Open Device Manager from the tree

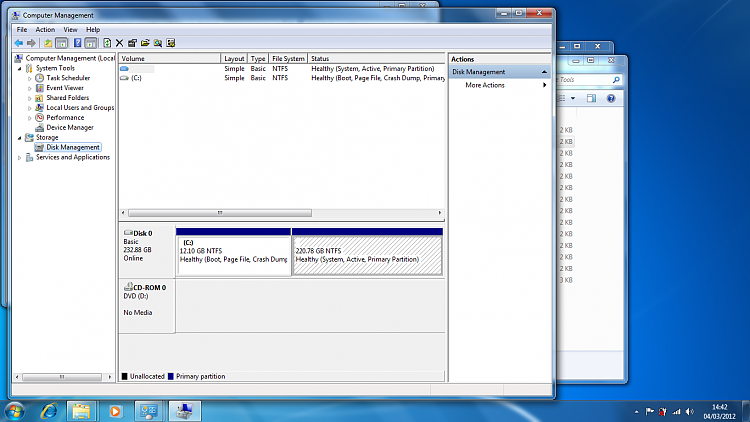coord(70,128)
